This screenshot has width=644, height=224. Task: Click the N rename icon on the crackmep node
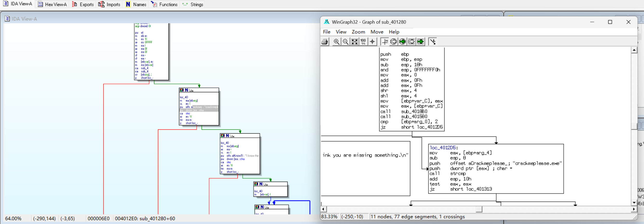coord(187,90)
